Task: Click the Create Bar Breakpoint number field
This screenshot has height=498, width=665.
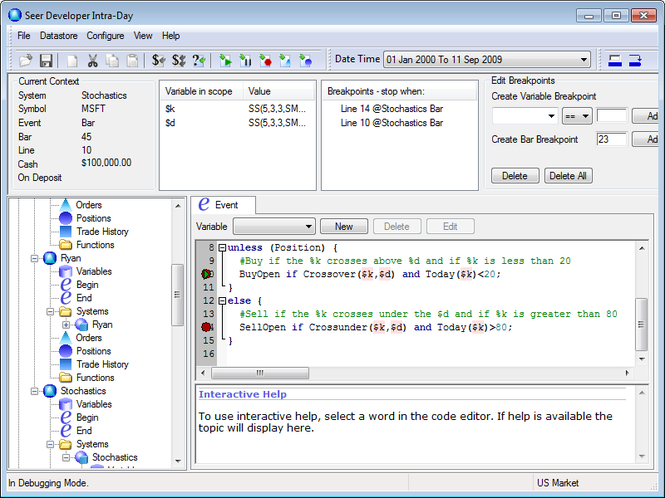Action: [612, 140]
